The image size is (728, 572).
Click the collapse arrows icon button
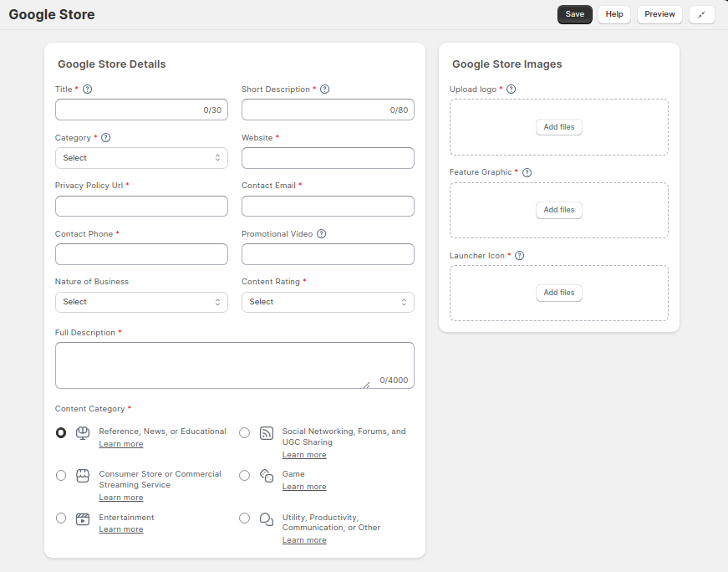point(701,14)
